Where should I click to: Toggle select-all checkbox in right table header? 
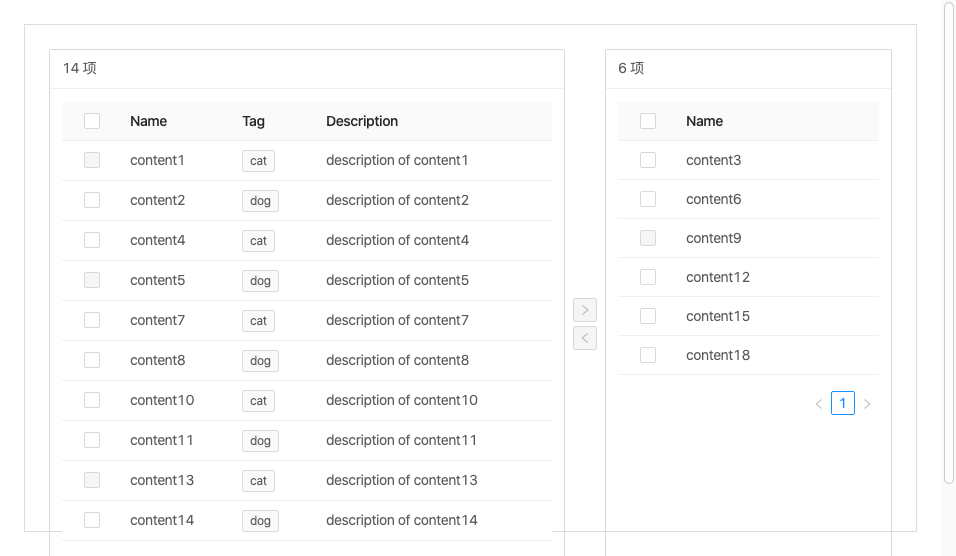tap(648, 121)
